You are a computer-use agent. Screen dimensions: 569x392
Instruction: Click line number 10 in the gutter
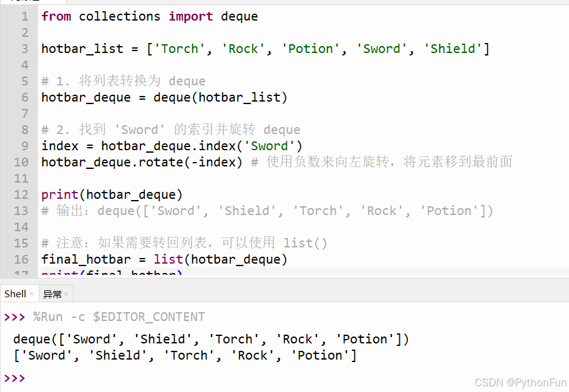[x=21, y=162]
